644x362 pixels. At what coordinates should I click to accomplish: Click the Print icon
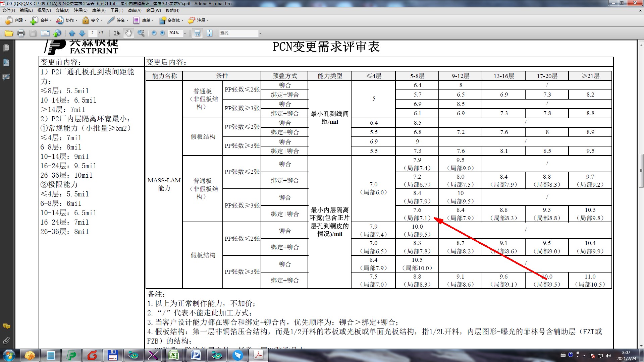click(21, 33)
